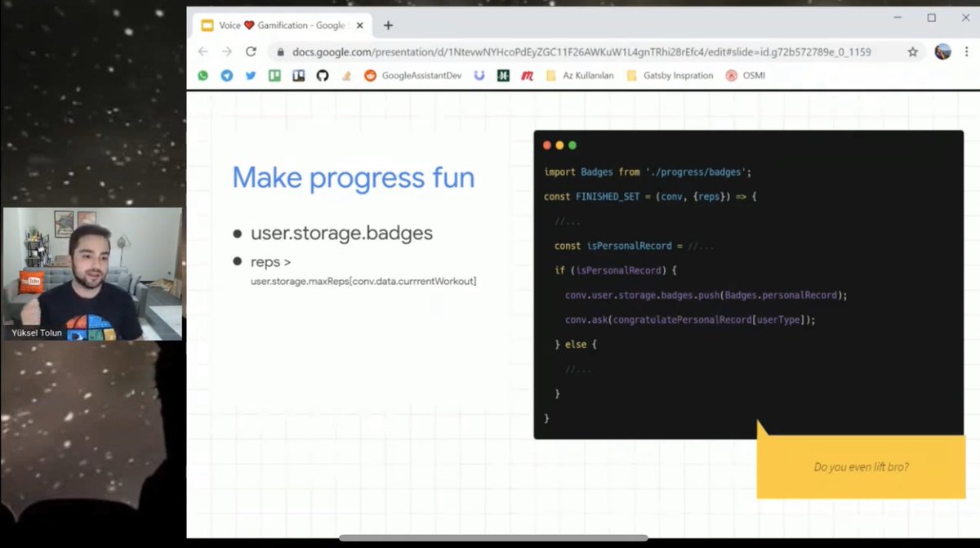
Task: Click the green dot in the code window
Action: (x=572, y=145)
